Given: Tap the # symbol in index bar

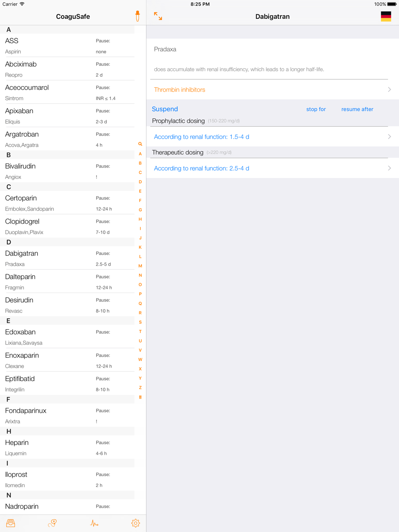Looking at the screenshot, I should [140, 397].
